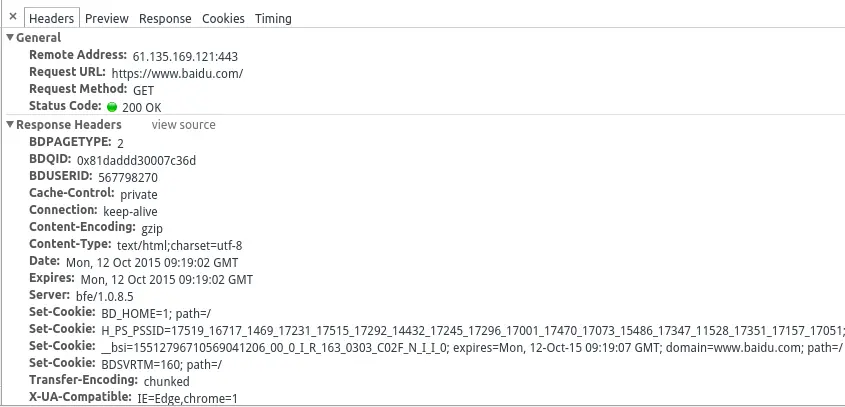Switch to the Preview tab
Screen dimensions: 845x407
pyautogui.click(x=106, y=18)
